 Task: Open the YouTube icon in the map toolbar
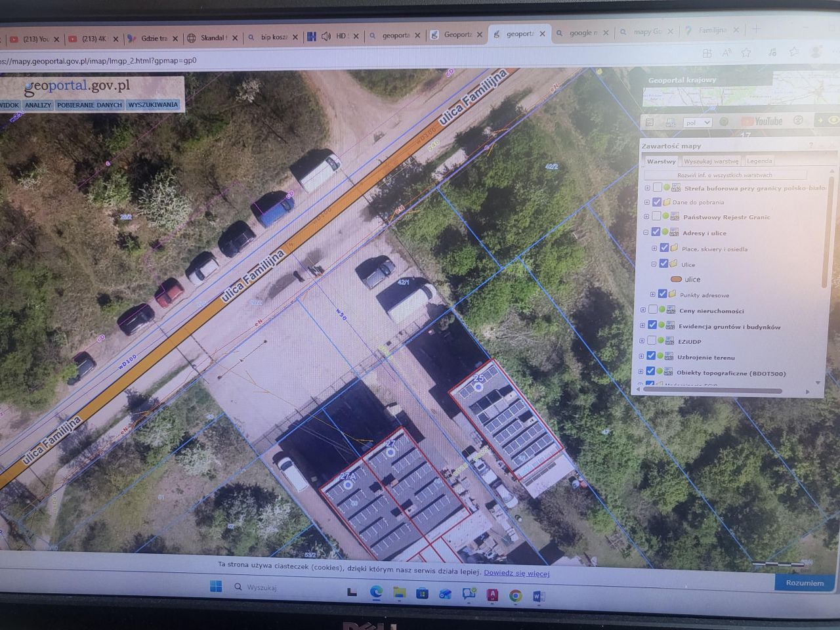click(x=761, y=121)
